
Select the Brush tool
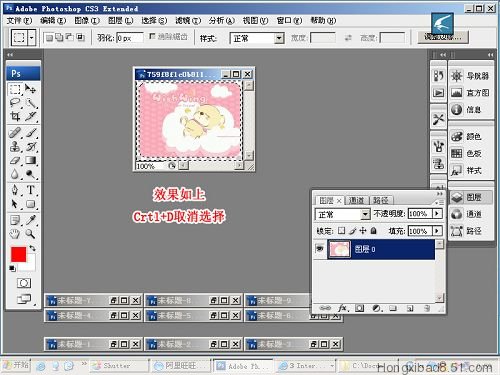pyautogui.click(x=31, y=133)
